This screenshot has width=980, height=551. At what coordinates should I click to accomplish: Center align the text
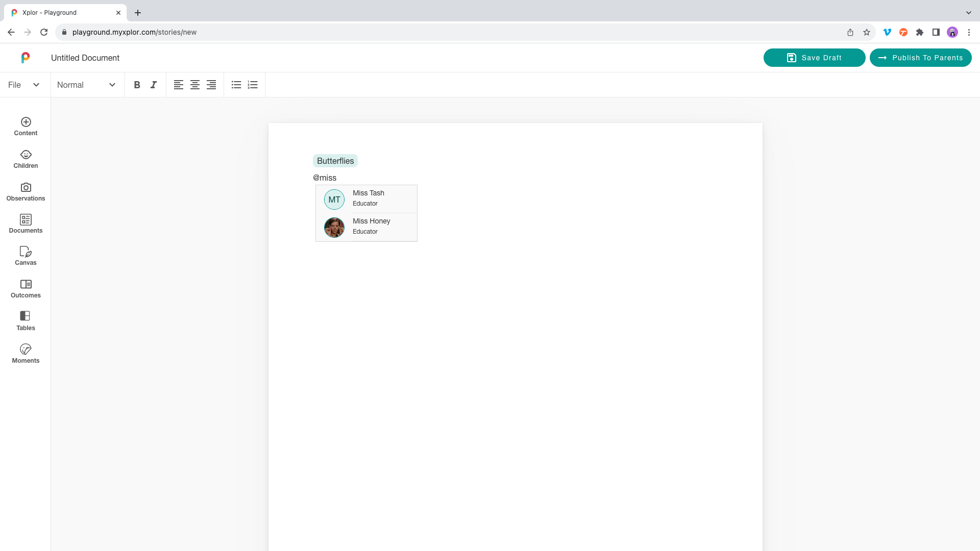point(195,85)
